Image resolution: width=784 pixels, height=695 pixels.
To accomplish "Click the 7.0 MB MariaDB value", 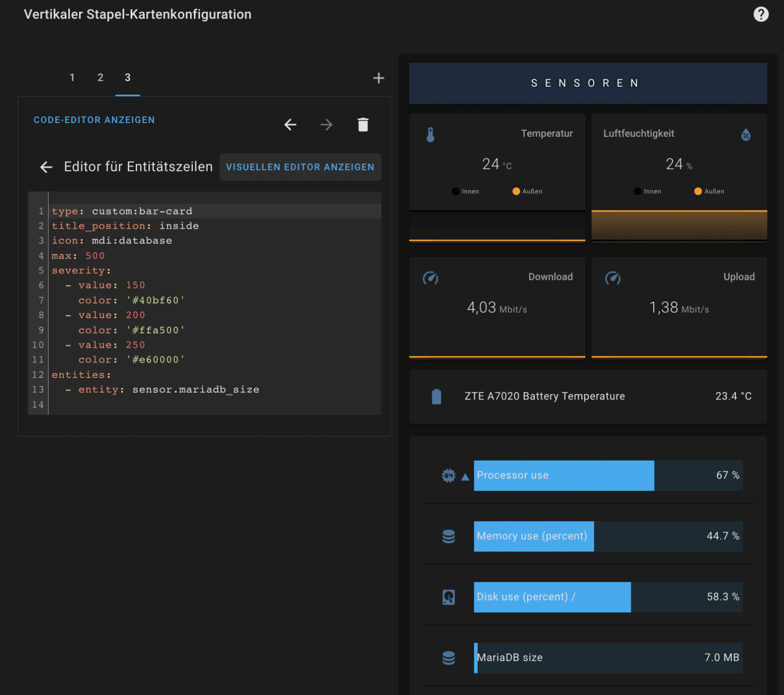I will click(x=722, y=658).
